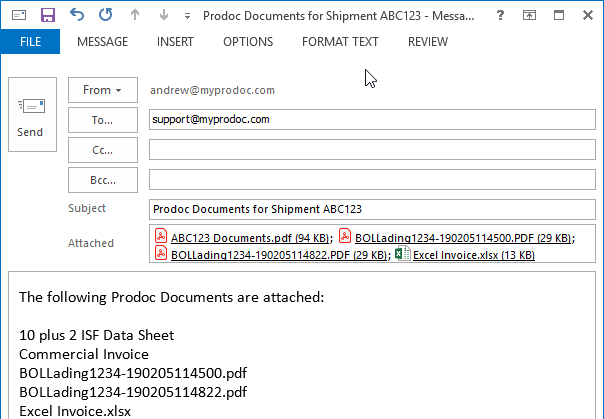604x419 pixels.
Task: Click the Attached label
Action: (91, 243)
